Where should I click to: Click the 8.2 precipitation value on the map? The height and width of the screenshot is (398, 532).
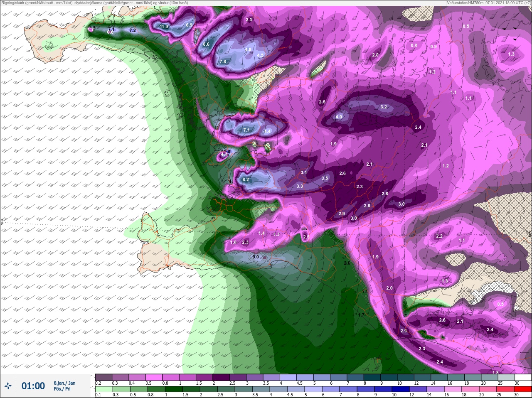click(245, 179)
